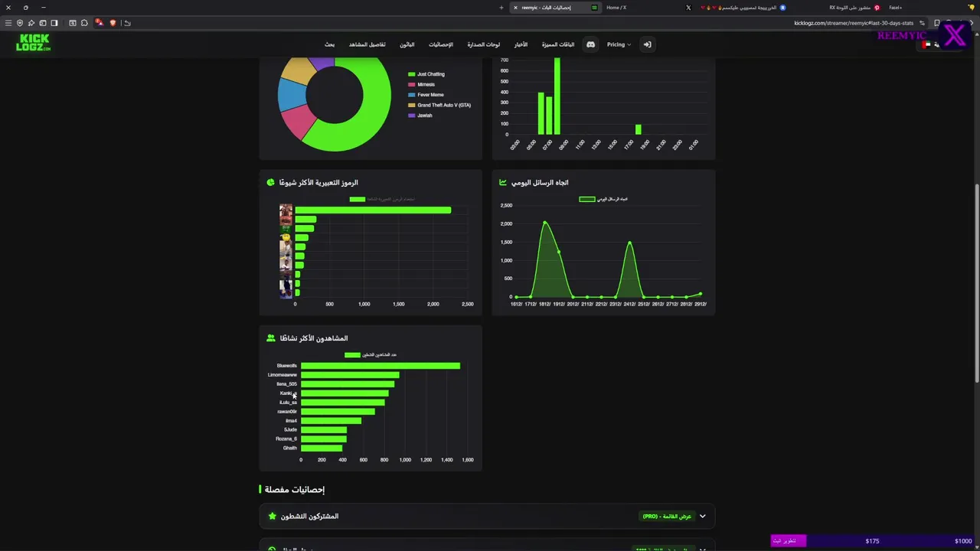The height and width of the screenshot is (551, 980).
Task: Click the screenshot tool icon in toolbar
Action: coord(73,23)
